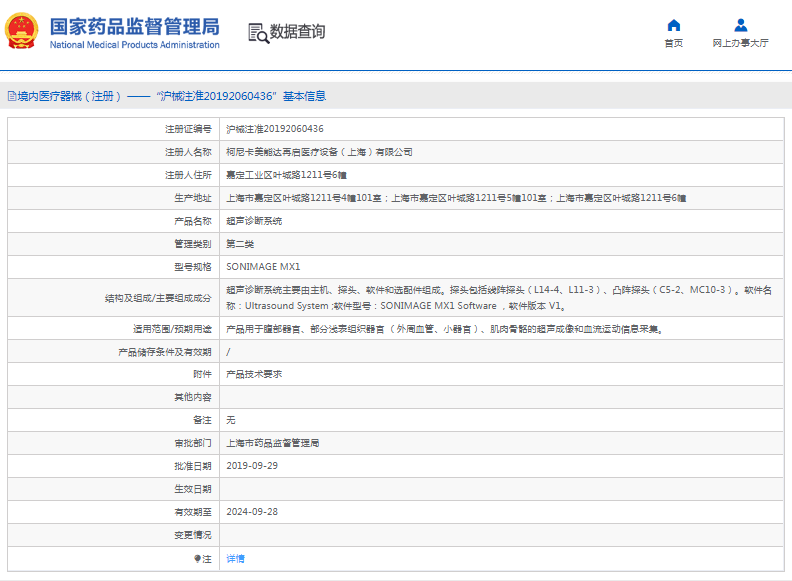Click the 数据查询 magnifier document icon
Image resolution: width=792 pixels, height=581 pixels.
(258, 32)
